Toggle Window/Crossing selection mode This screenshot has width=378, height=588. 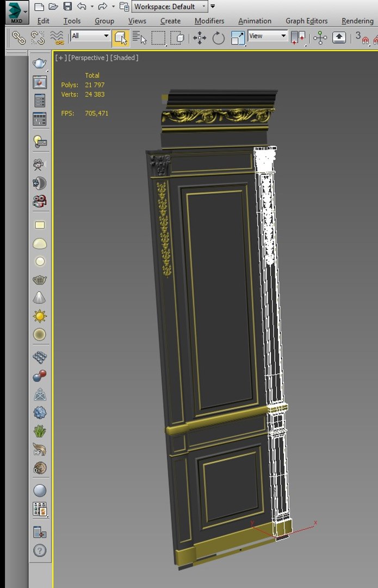click(x=177, y=38)
